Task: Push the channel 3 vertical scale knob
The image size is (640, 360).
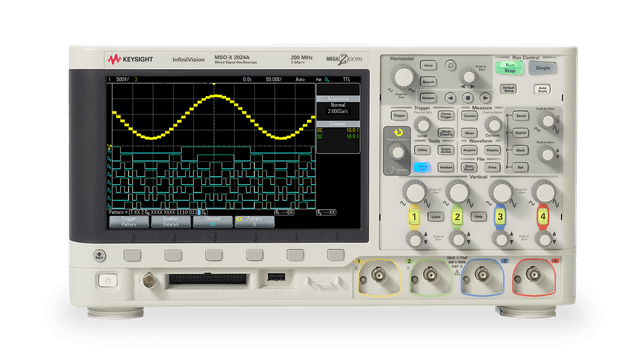Action: (x=501, y=192)
